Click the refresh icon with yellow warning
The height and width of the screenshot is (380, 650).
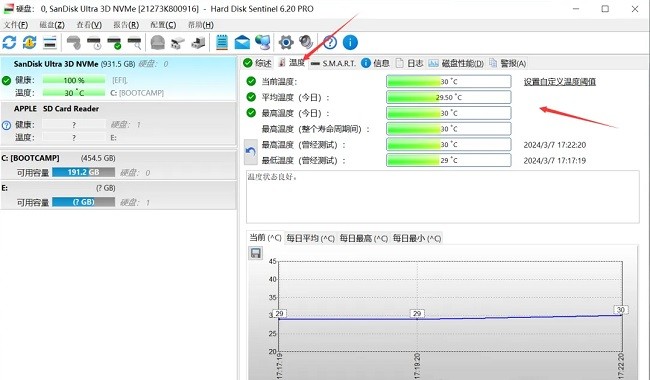29,42
